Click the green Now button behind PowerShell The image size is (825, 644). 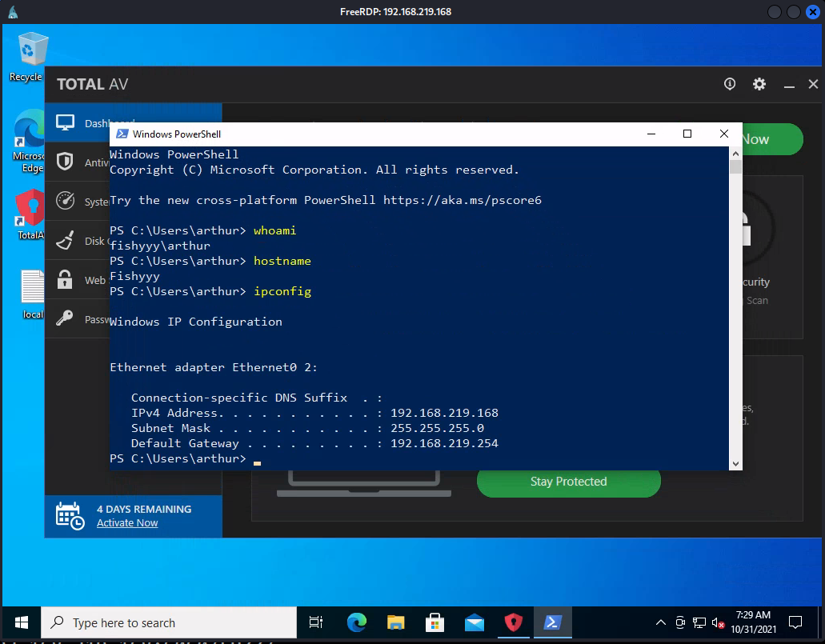772,139
